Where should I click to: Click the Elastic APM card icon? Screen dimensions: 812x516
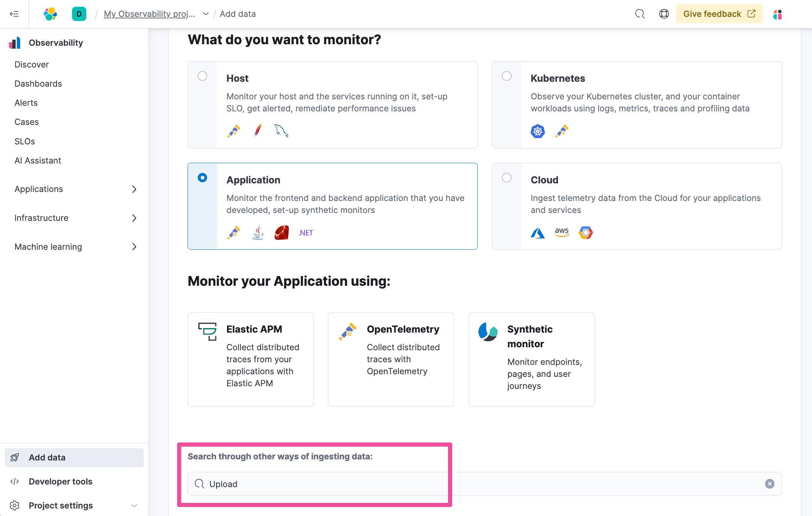click(208, 331)
